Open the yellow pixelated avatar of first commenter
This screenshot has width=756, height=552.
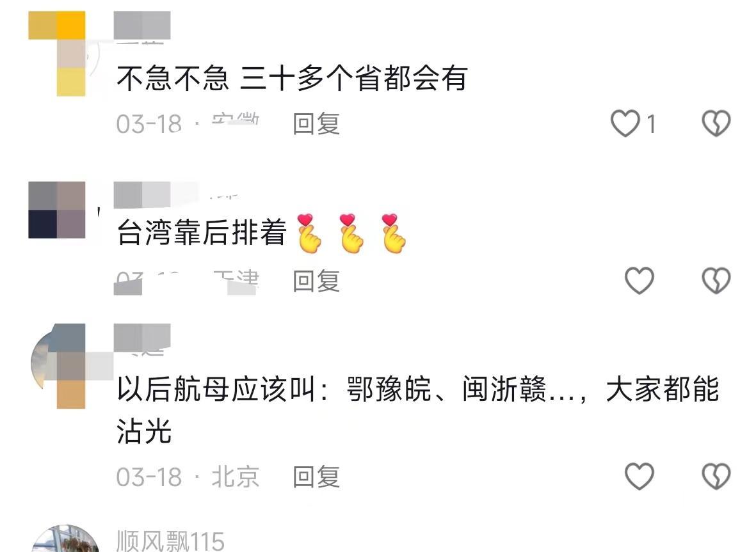coord(57,54)
